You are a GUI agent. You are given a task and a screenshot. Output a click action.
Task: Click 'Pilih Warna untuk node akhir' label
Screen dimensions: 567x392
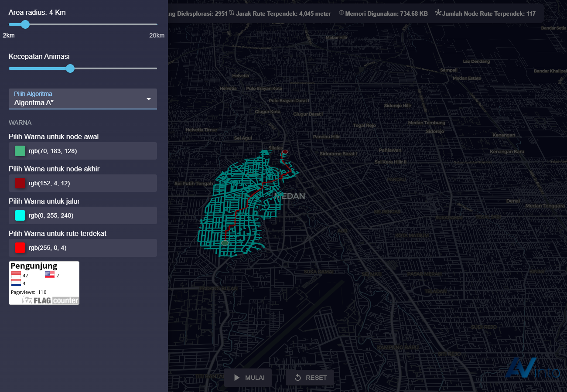tap(55, 169)
